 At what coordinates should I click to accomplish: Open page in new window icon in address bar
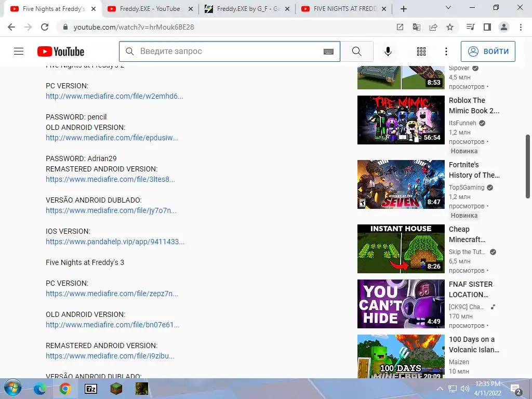point(400,27)
